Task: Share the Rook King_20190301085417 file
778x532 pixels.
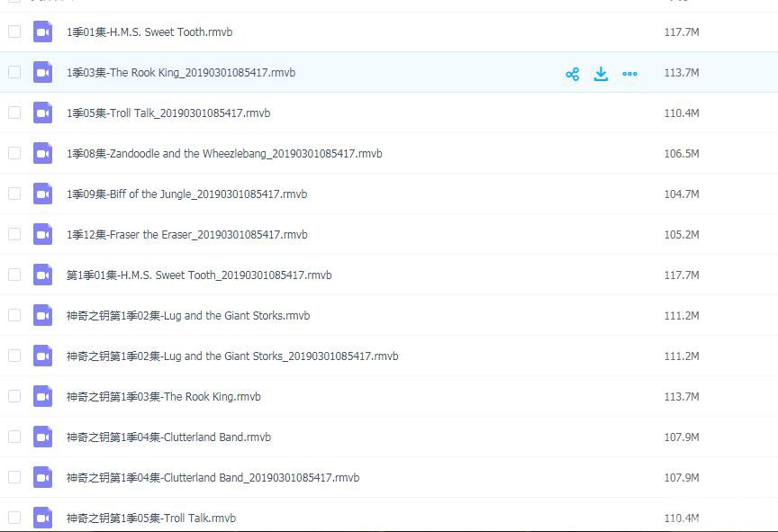Action: tap(572, 74)
